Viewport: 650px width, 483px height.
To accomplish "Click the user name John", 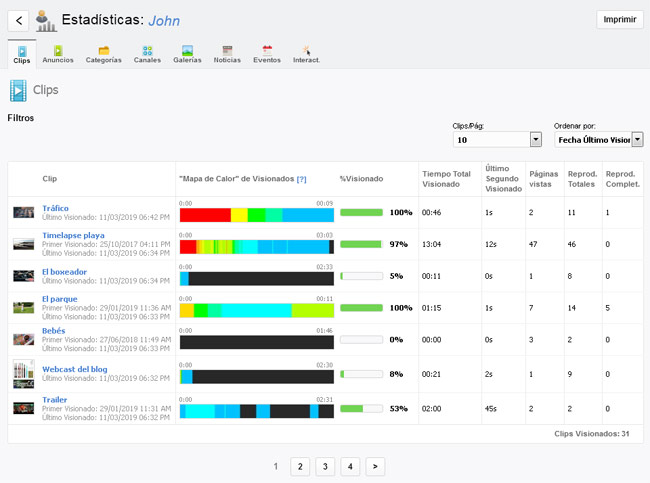I will 164,21.
